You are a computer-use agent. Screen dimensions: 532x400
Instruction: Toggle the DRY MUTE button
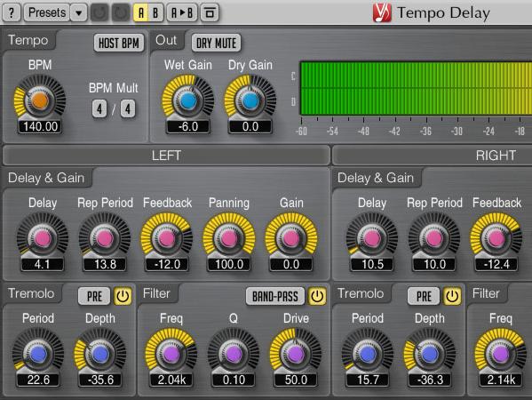click(216, 44)
